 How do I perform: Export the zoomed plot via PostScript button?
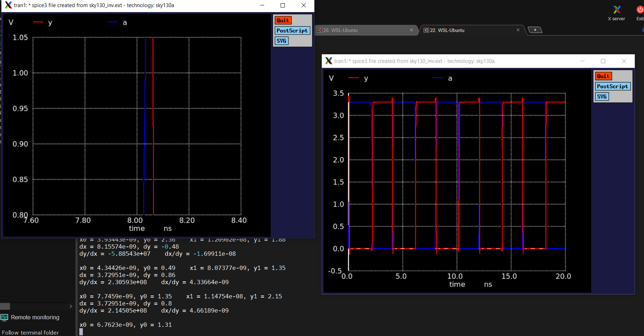point(292,31)
